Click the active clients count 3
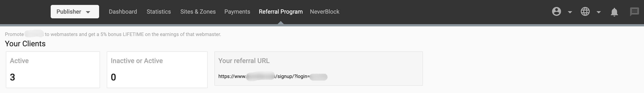644x93 pixels. pos(13,77)
